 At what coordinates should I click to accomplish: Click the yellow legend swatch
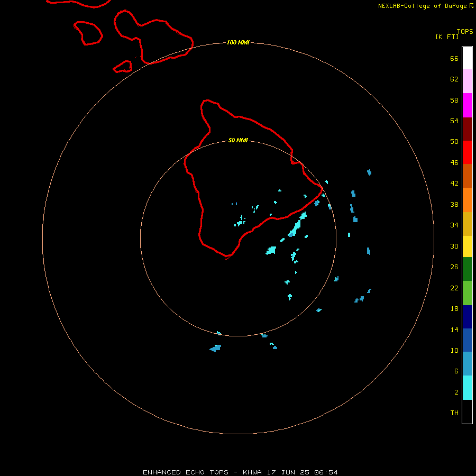(467, 246)
